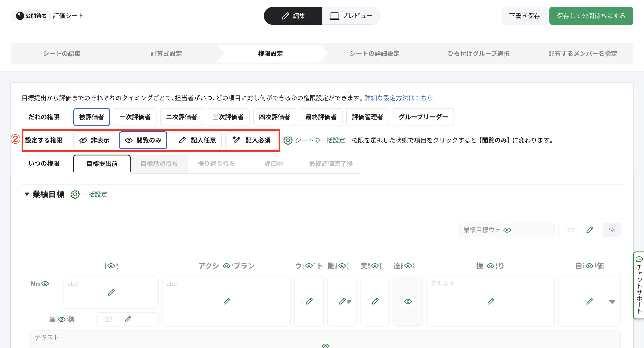Open チャットサポート side widget
This screenshot has height=348, width=644.
pos(639,285)
